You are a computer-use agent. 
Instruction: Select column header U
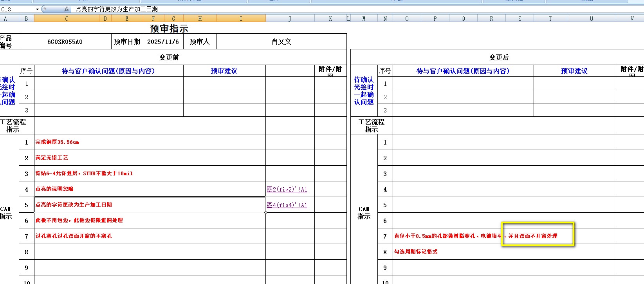(x=591, y=18)
